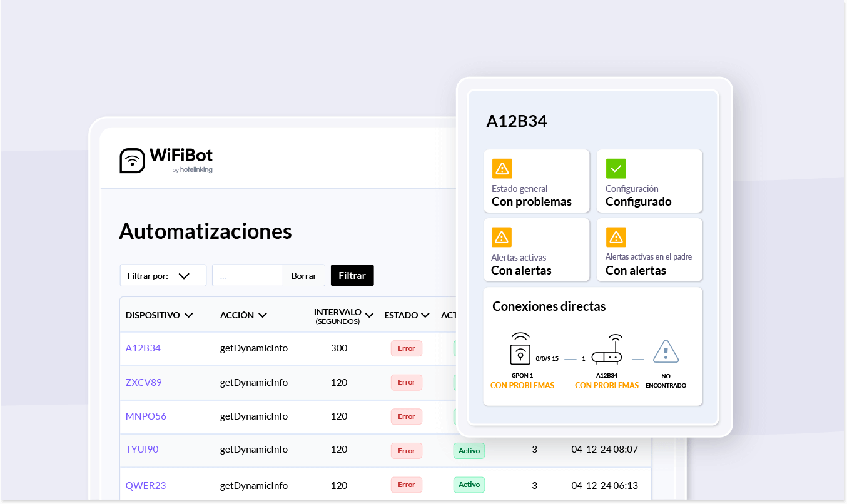Click the WiFiBot logo icon
This screenshot has height=504, width=847.
coord(132,161)
